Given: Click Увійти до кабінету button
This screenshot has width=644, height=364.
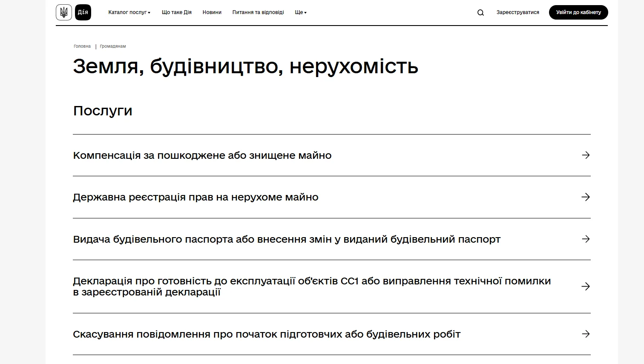Looking at the screenshot, I should click(x=578, y=12).
